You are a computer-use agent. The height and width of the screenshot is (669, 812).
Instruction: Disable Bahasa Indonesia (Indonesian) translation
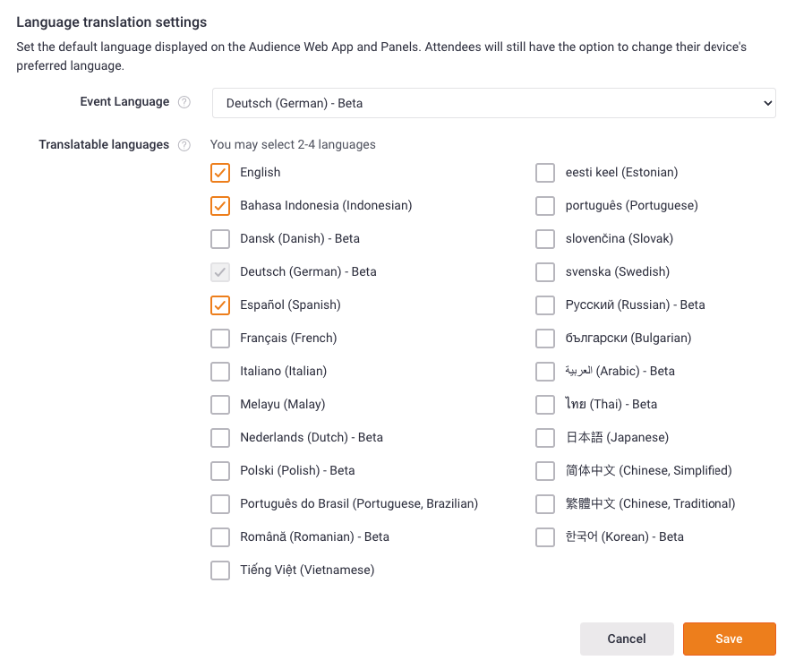(220, 205)
